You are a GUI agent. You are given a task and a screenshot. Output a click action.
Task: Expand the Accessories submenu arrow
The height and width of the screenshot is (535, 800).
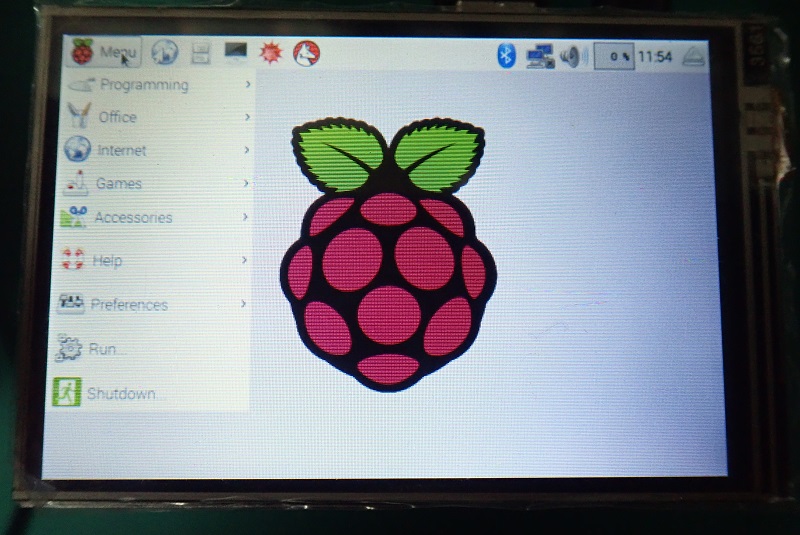coord(245,217)
